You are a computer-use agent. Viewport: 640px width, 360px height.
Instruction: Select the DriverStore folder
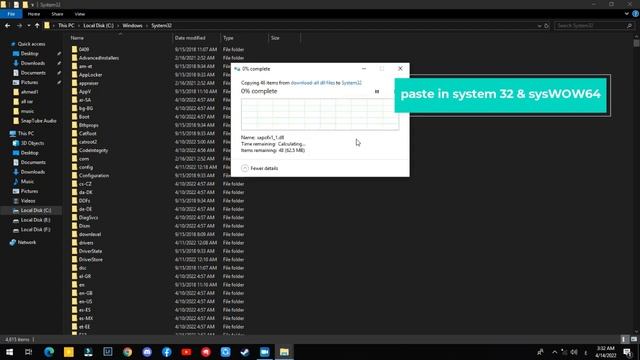91,260
